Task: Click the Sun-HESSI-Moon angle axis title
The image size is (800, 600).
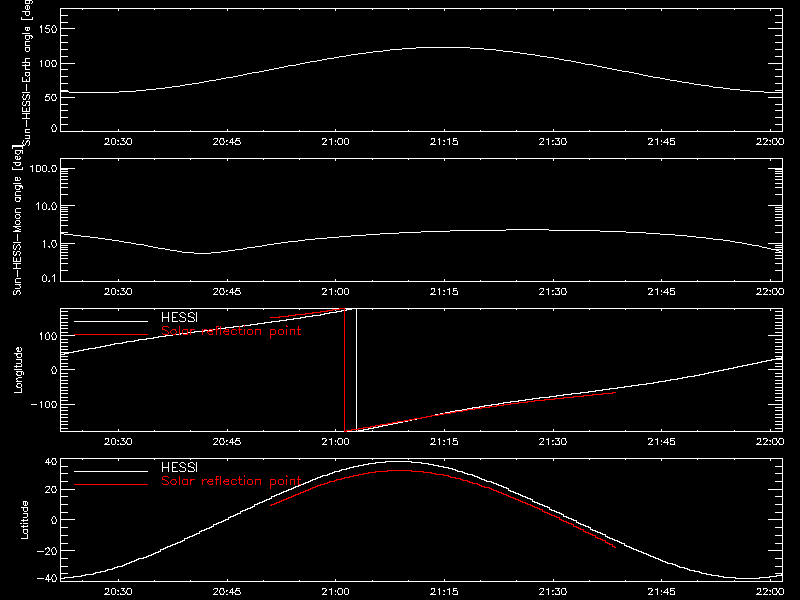Action: click(17, 219)
